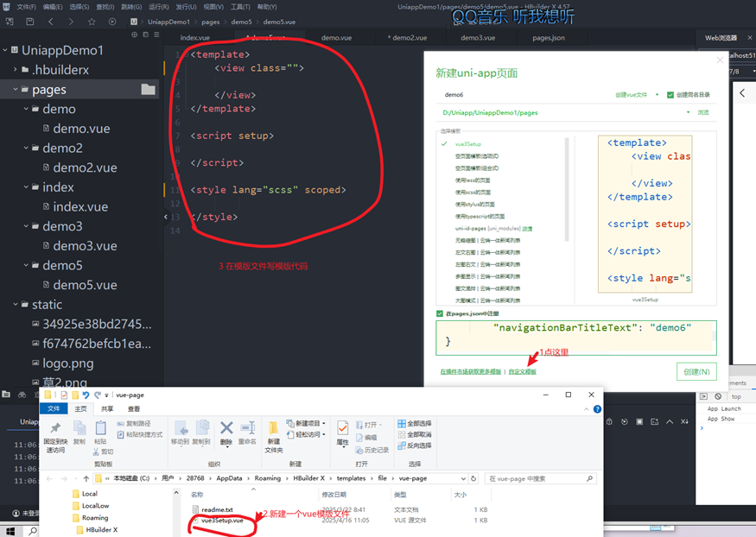This screenshot has height=537, width=756.
Task: Open the 新建项目 dropdown in Explorer ribbon
Action: click(324, 423)
